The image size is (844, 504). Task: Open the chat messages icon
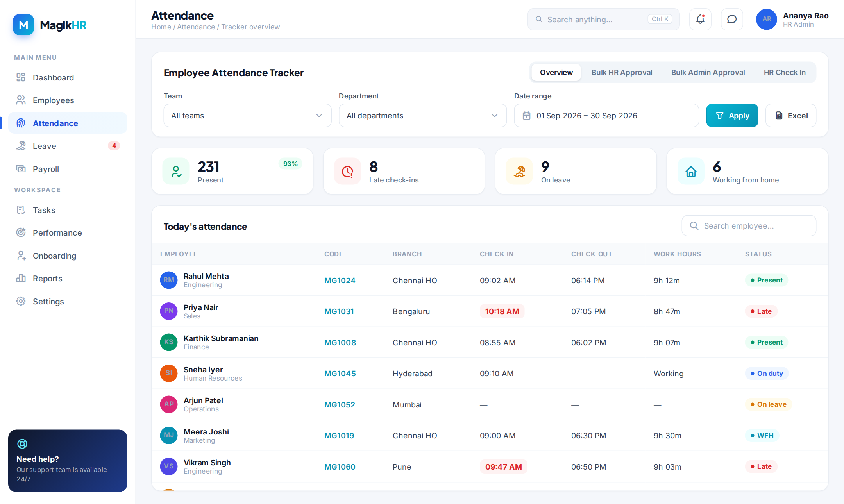(732, 19)
